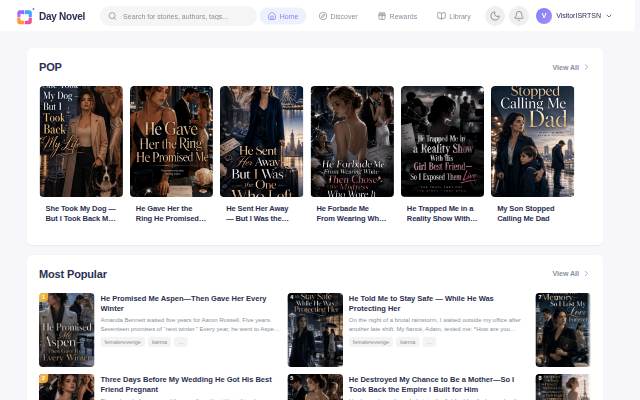This screenshot has height=400, width=640.
Task: Click title 'He Promised Me Aspen—Then Gave Her Every Winter'
Action: pos(184,304)
